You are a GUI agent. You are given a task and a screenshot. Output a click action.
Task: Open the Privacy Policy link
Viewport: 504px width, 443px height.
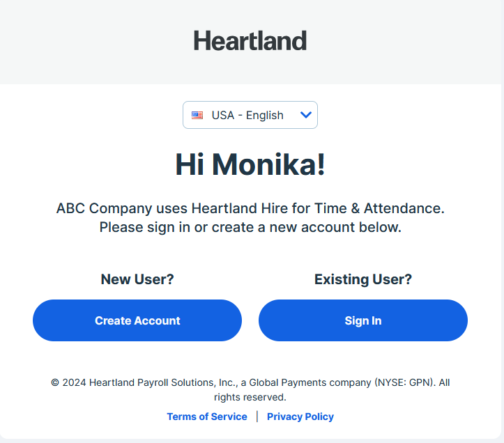pos(300,417)
